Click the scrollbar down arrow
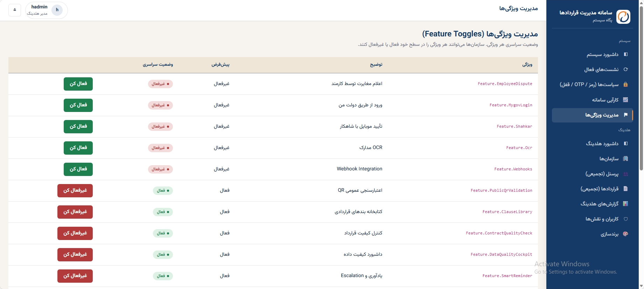 [641, 286]
